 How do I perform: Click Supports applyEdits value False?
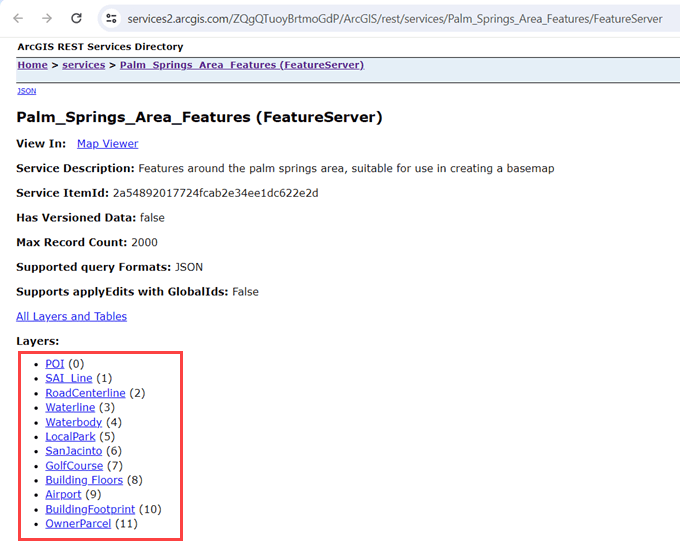pyautogui.click(x=245, y=292)
